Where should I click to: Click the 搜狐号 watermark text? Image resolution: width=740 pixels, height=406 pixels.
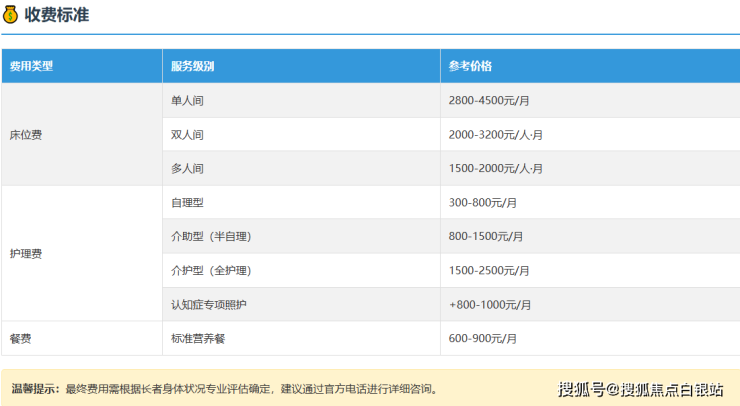point(585,388)
